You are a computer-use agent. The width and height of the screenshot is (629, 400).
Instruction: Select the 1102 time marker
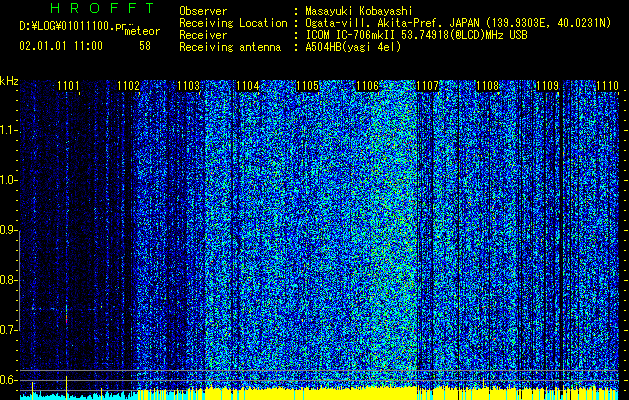(128, 86)
